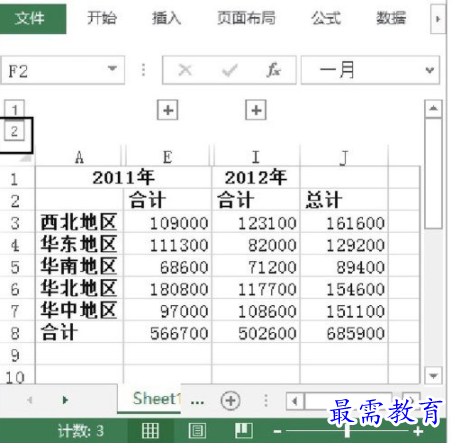Select cell 华东地区

tap(79, 244)
